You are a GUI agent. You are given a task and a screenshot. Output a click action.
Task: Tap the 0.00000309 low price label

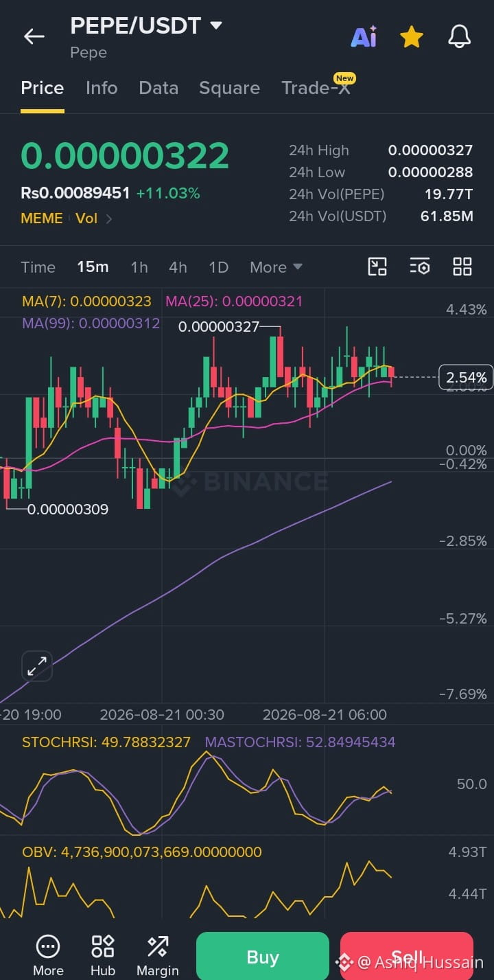(68, 510)
